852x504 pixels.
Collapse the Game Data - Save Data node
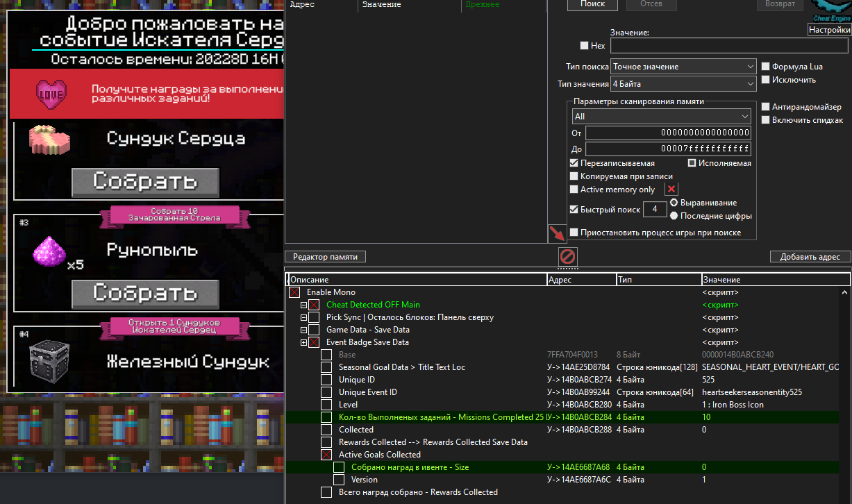coord(303,330)
